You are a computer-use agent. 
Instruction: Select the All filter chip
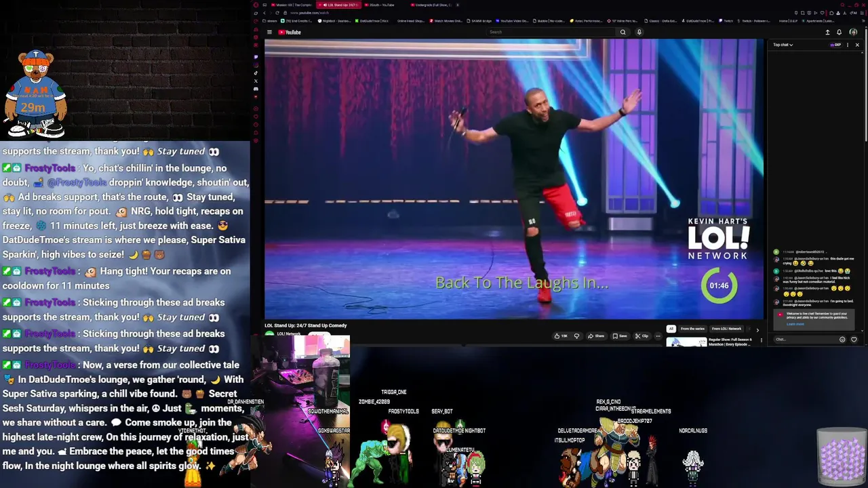pos(671,329)
